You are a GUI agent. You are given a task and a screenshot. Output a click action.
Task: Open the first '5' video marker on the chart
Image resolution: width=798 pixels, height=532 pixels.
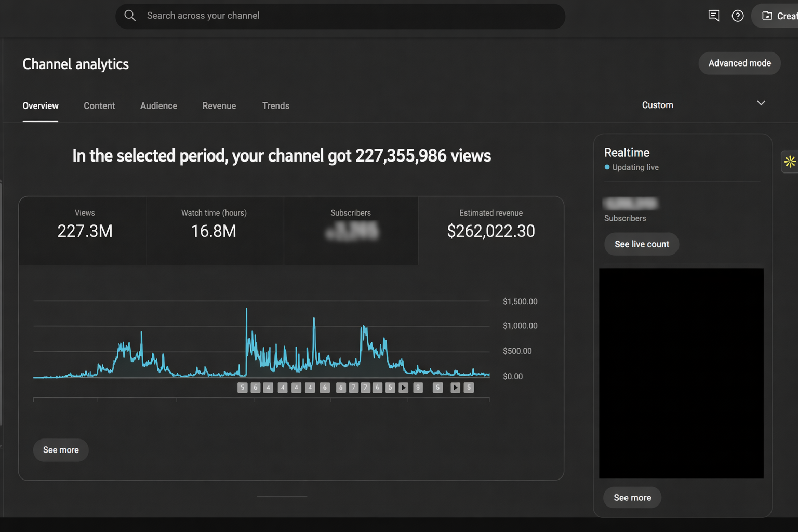242,388
